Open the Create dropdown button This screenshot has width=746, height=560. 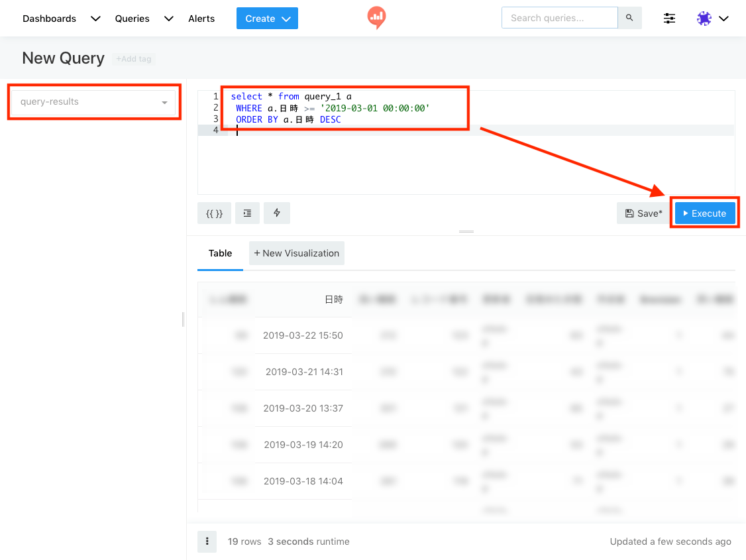267,19
